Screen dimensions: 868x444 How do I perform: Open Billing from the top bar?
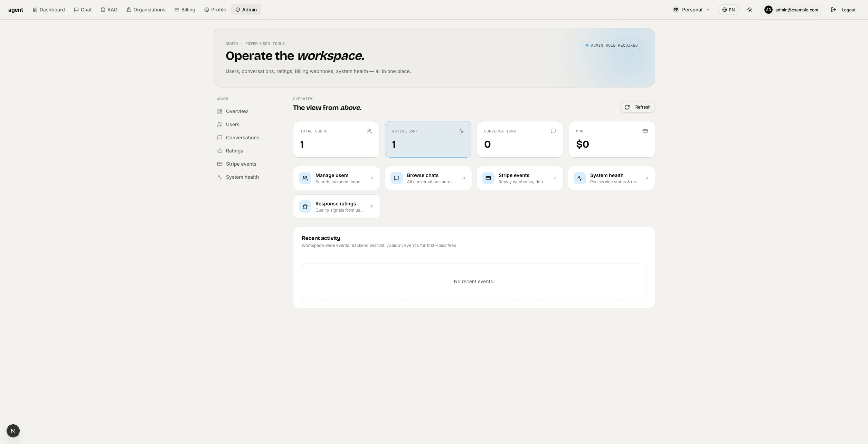click(x=185, y=10)
